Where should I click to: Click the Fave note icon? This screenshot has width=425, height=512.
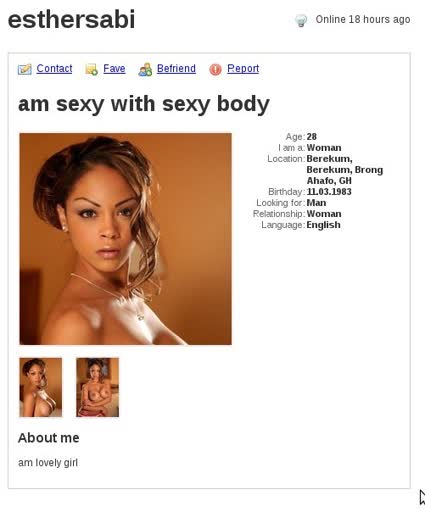point(92,69)
